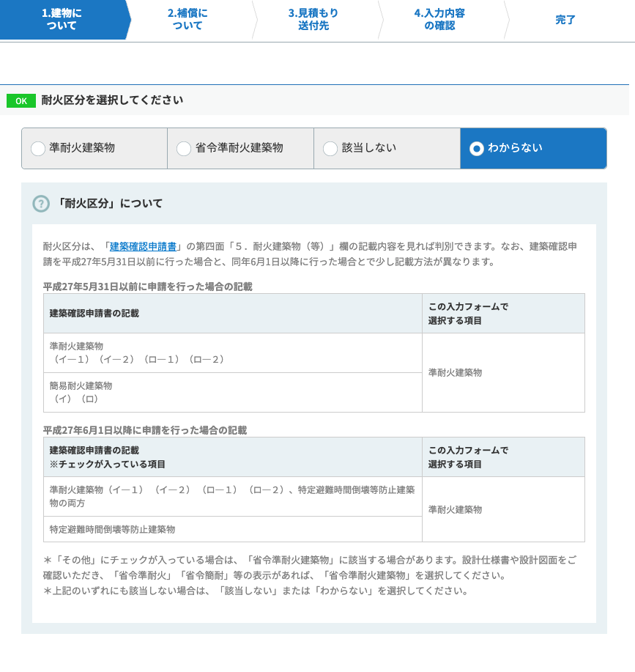Click the 平成27年6月1日以降 table caption
Screen dimensions: 635x672
(x=145, y=430)
